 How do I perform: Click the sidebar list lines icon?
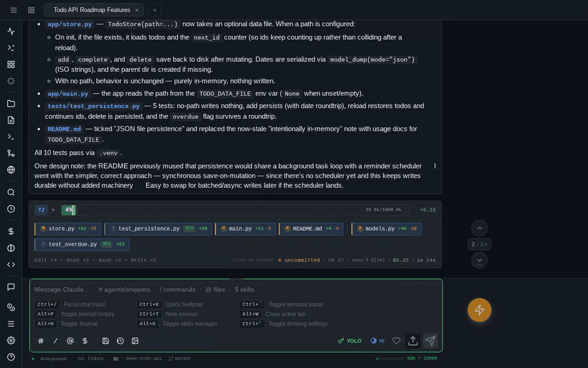tap(11, 324)
